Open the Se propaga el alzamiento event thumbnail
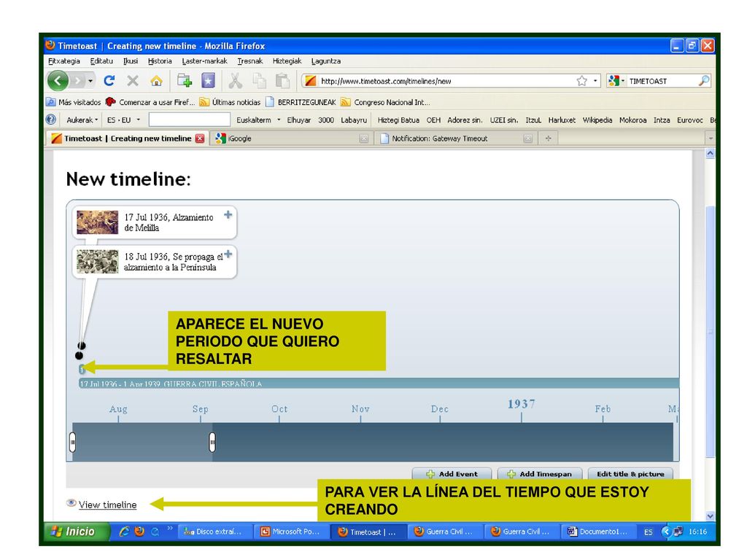This screenshot has width=747, height=560. click(97, 262)
